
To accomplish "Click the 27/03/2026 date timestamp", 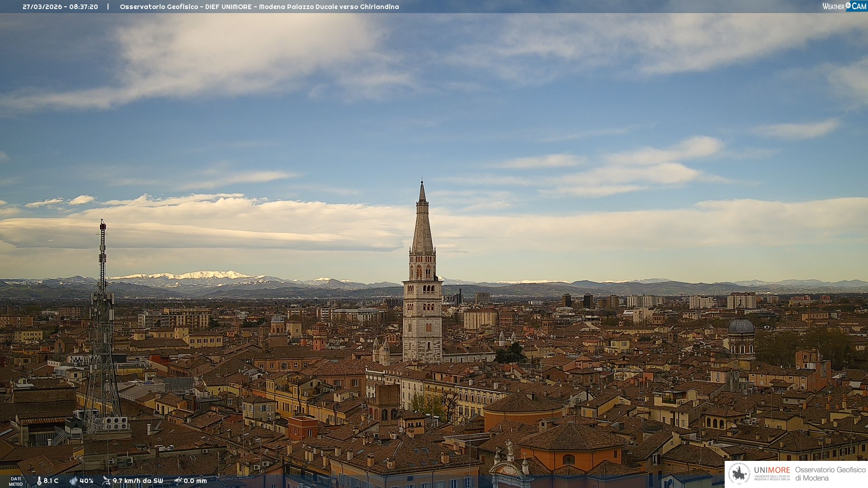I will click(x=60, y=7).
